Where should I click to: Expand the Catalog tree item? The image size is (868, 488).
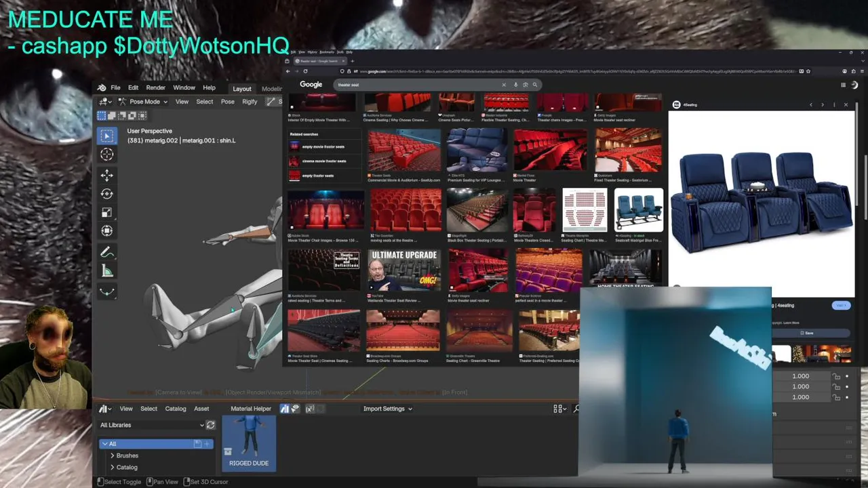(x=113, y=467)
